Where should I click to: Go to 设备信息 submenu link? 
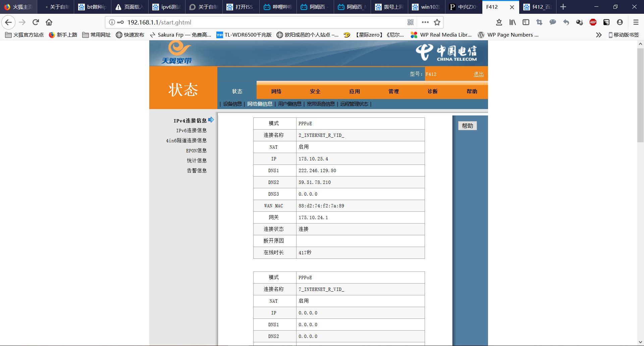tap(232, 104)
